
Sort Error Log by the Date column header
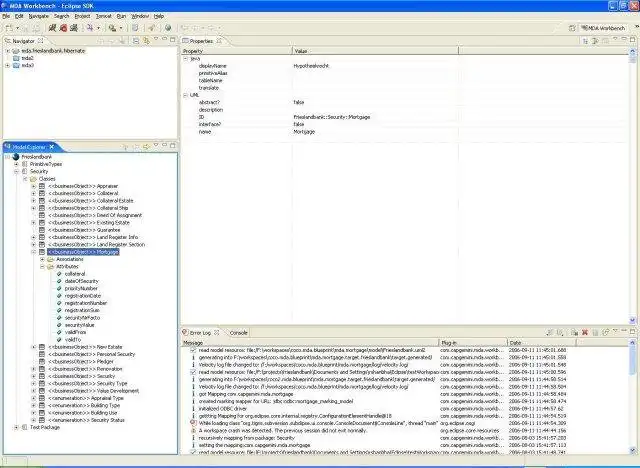(541, 343)
